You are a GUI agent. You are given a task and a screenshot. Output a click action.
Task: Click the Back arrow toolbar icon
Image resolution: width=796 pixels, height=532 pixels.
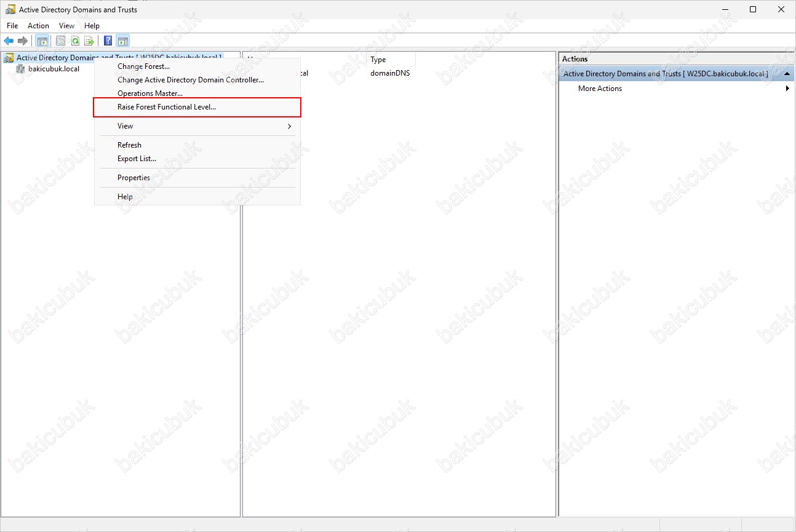9,41
